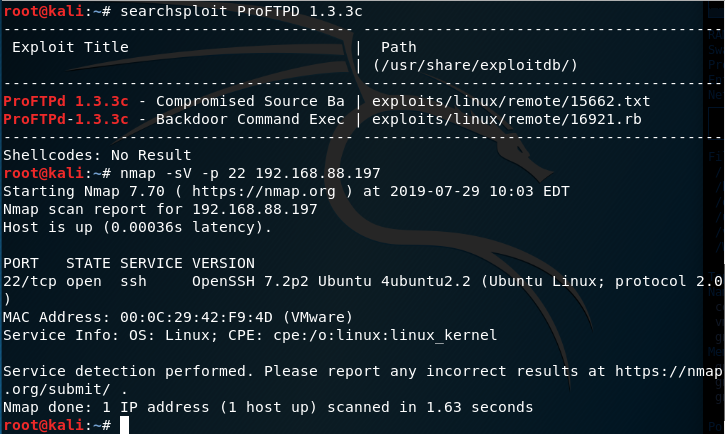The width and height of the screenshot is (725, 434).
Task: Click the "Path" column header text
Action: click(x=398, y=47)
